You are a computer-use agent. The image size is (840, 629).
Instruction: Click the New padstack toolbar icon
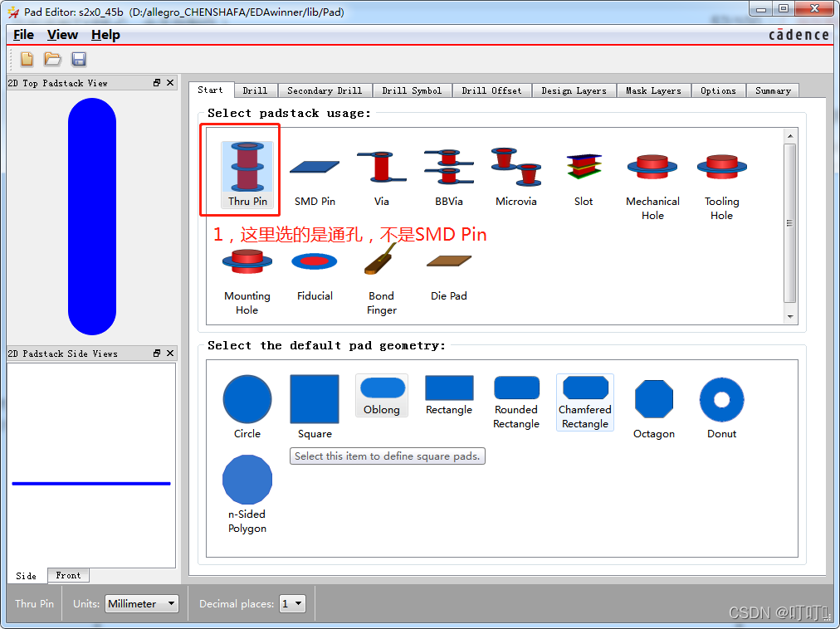coord(27,59)
